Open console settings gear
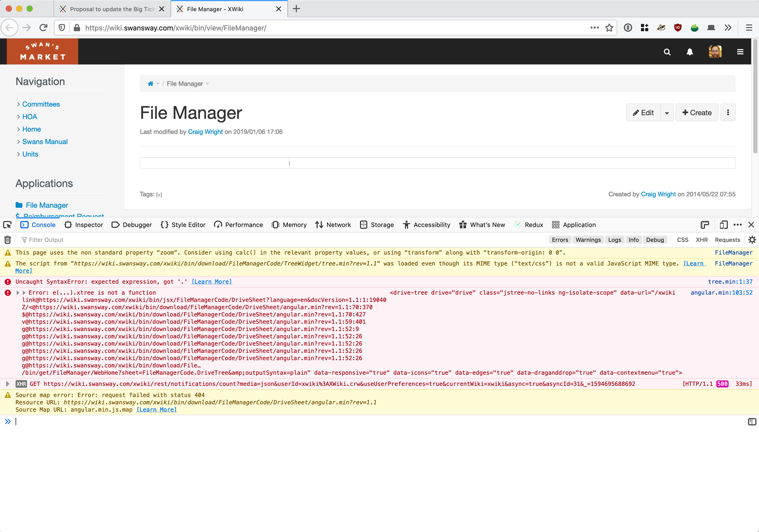The image size is (759, 532). click(x=752, y=240)
